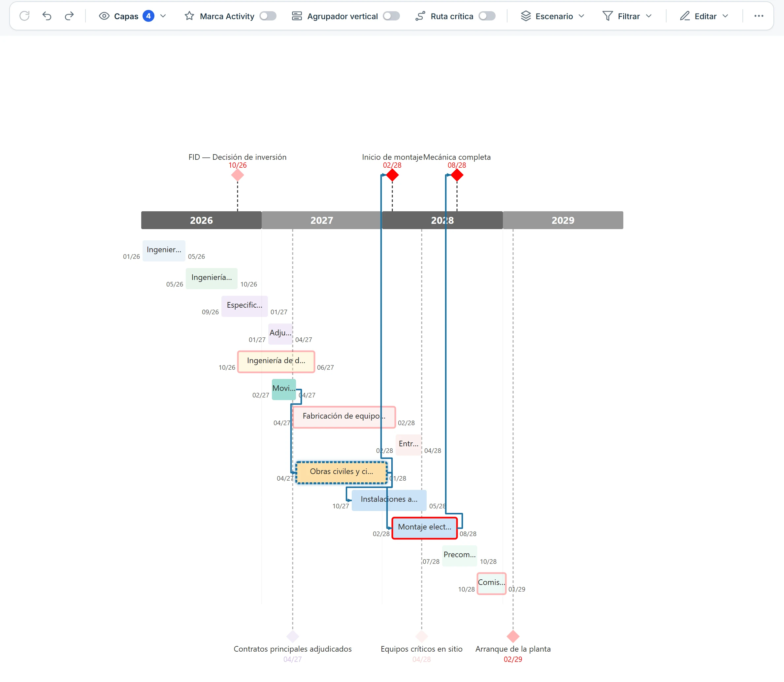
Task: Select the Obras civiles y ci... activity bar
Action: (342, 472)
